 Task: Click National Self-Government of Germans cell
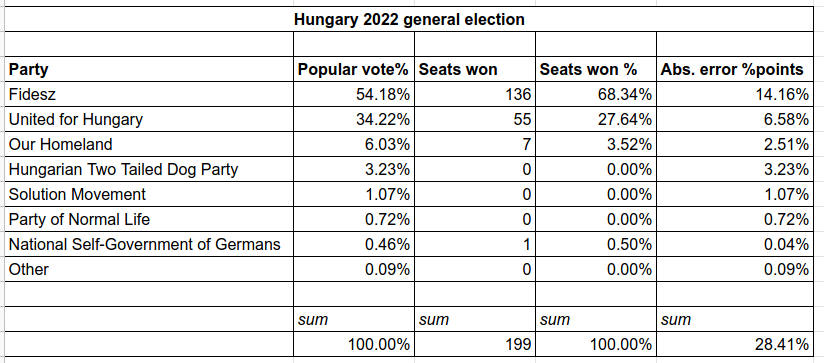(x=149, y=244)
